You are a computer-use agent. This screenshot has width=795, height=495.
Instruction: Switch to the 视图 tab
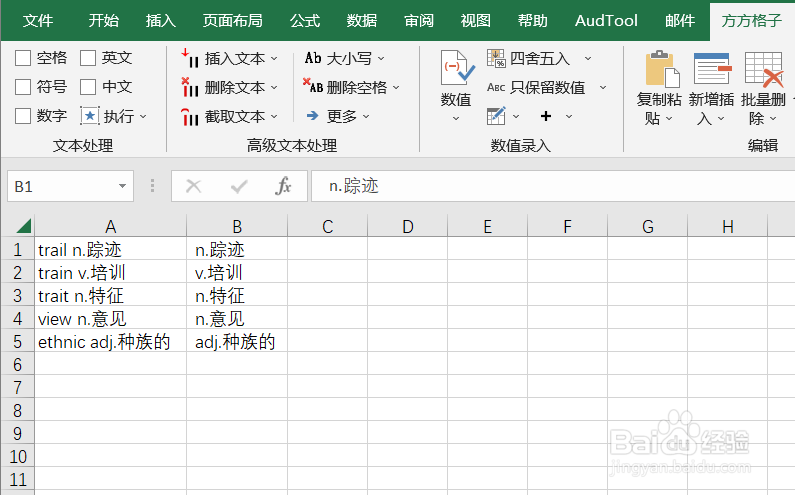point(476,21)
